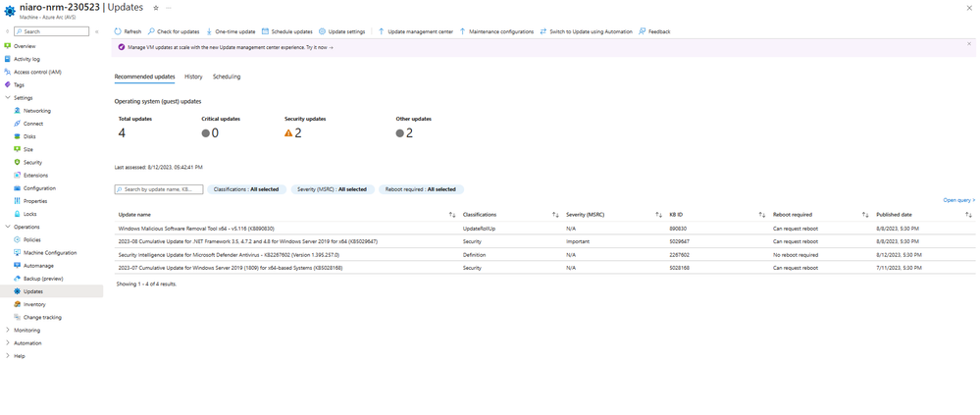Open the ellipsis more options in the title
Screen dimensions: 980x415
pos(169,8)
